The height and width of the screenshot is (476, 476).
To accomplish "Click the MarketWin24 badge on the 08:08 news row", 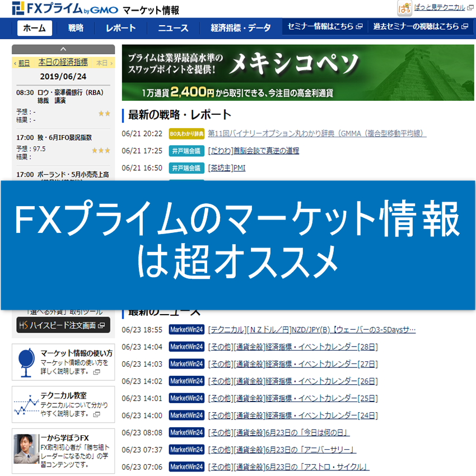I will click(186, 432).
